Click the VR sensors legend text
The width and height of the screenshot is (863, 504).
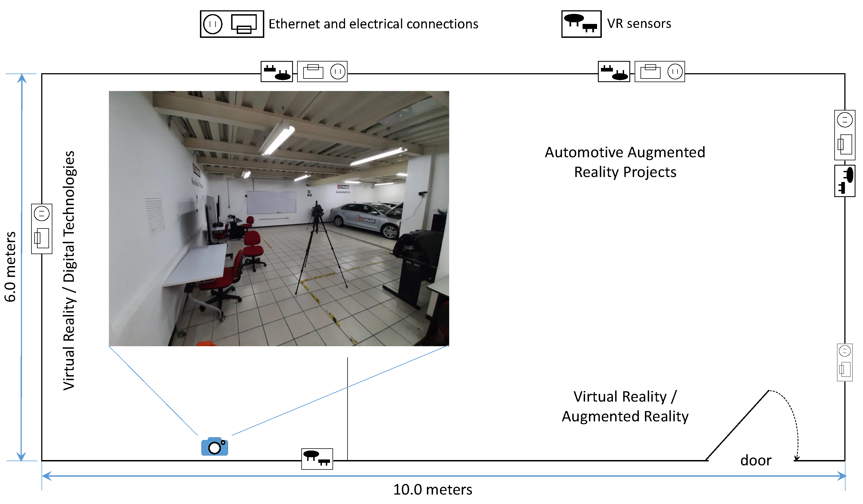[x=639, y=23]
